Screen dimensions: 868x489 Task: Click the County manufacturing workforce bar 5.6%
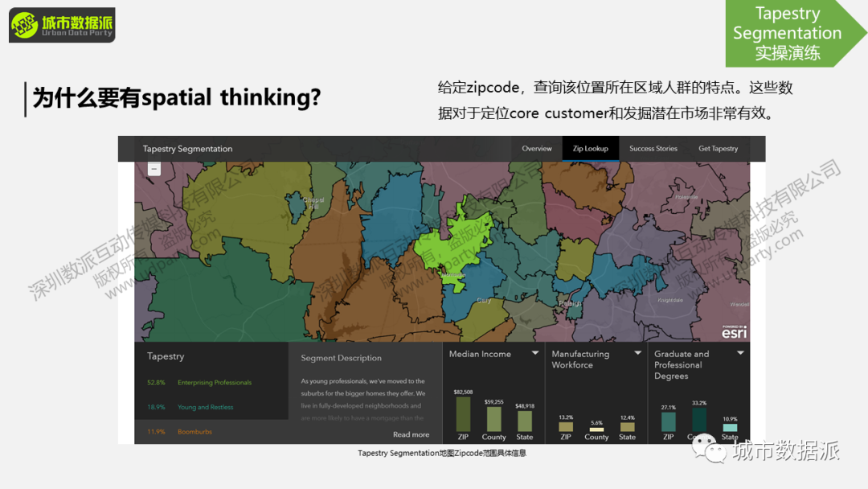[x=596, y=429]
